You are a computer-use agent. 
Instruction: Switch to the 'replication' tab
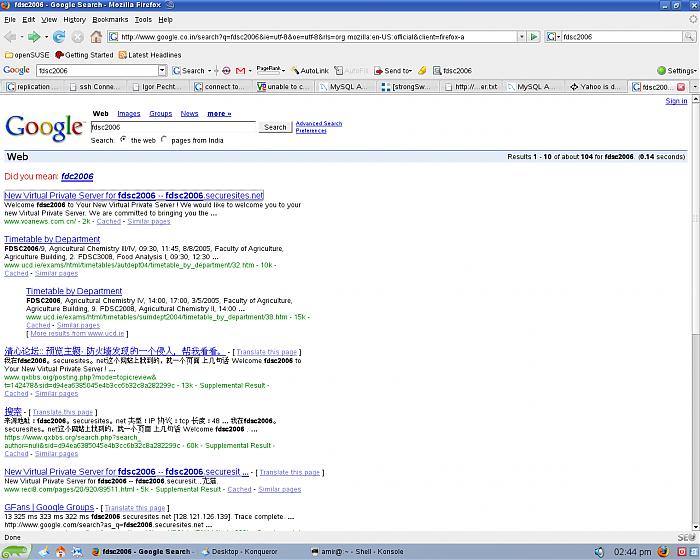[x=33, y=87]
